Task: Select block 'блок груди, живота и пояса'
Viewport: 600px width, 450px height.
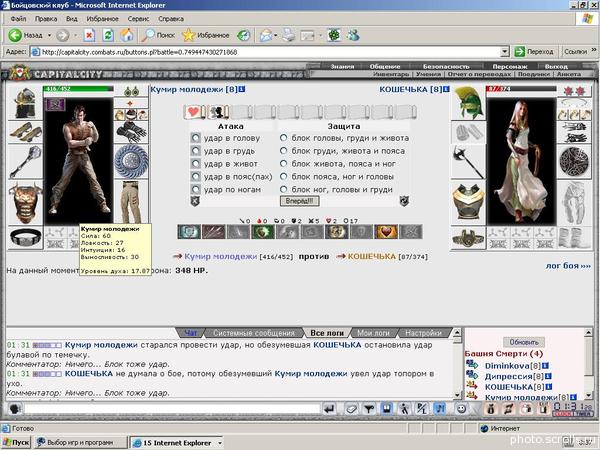Action: (x=284, y=150)
